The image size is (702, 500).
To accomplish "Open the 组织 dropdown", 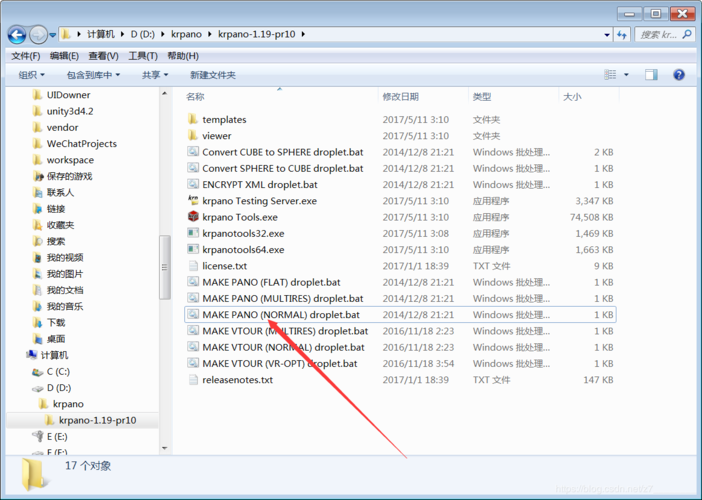I will click(31, 75).
